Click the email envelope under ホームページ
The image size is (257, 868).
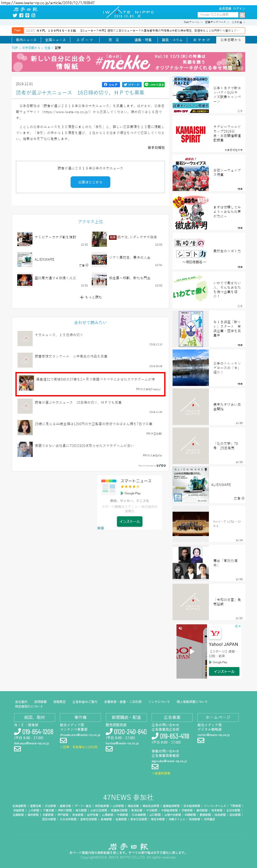(x=201, y=740)
